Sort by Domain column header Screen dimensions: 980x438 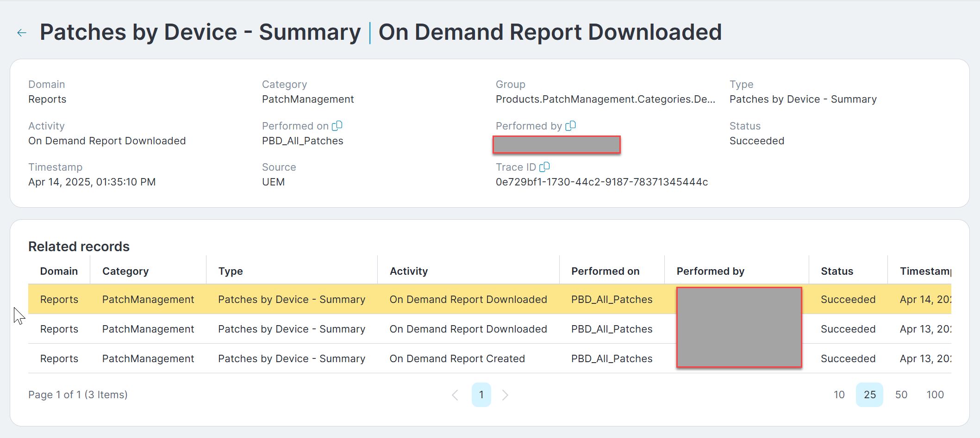click(59, 271)
